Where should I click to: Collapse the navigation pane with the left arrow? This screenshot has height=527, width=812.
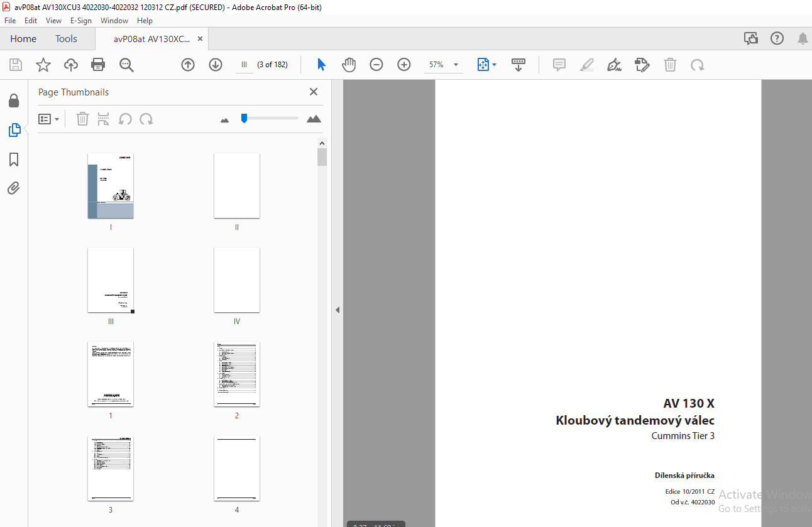[337, 310]
